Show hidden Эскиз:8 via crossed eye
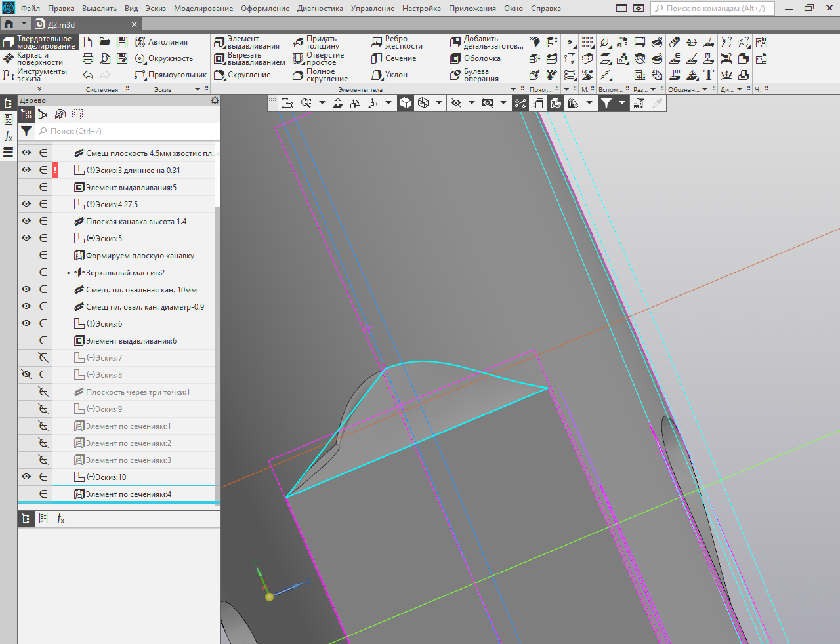 [x=26, y=374]
